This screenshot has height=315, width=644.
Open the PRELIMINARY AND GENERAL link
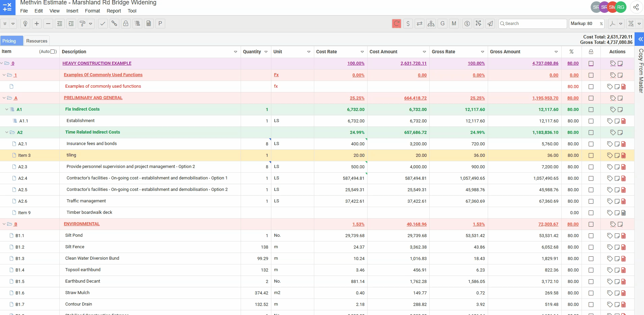(93, 98)
